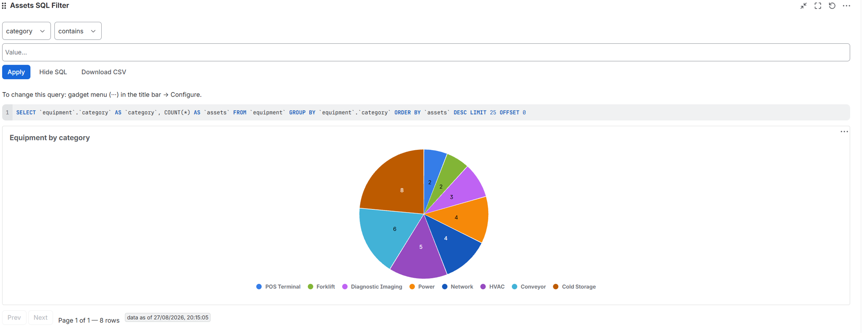
Task: Click the drag handle beside Assets SQL Filter
Action: pyautogui.click(x=4, y=6)
